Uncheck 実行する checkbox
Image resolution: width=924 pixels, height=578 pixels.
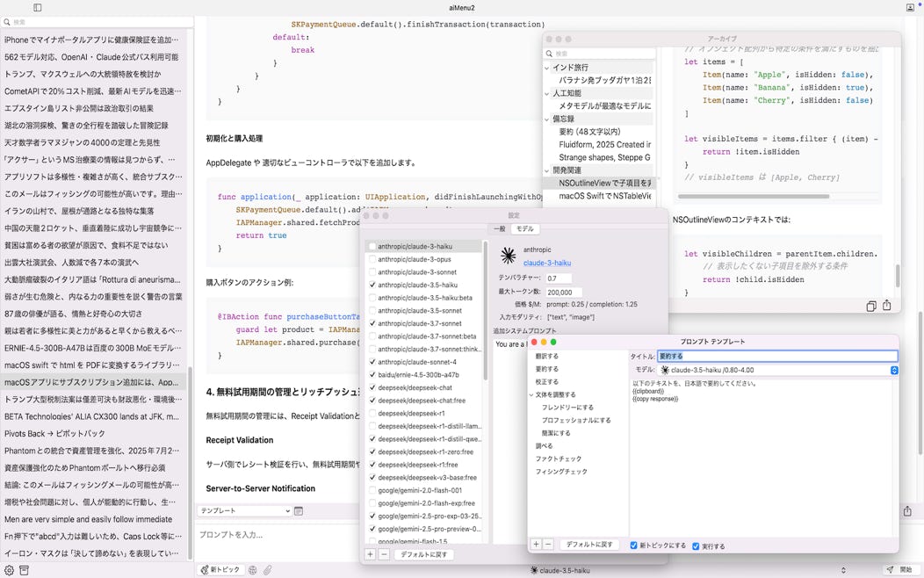click(x=696, y=546)
